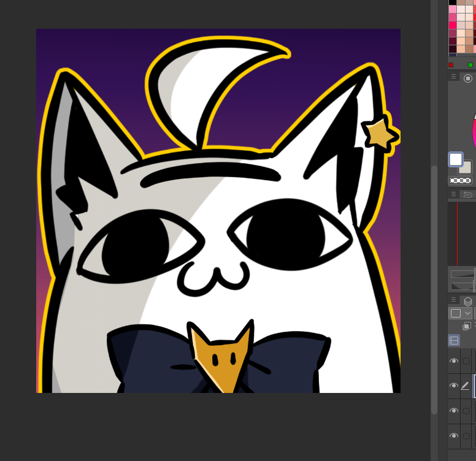Switch to the color wheel tab
Viewport: 476px width, 461px height.
point(468,78)
